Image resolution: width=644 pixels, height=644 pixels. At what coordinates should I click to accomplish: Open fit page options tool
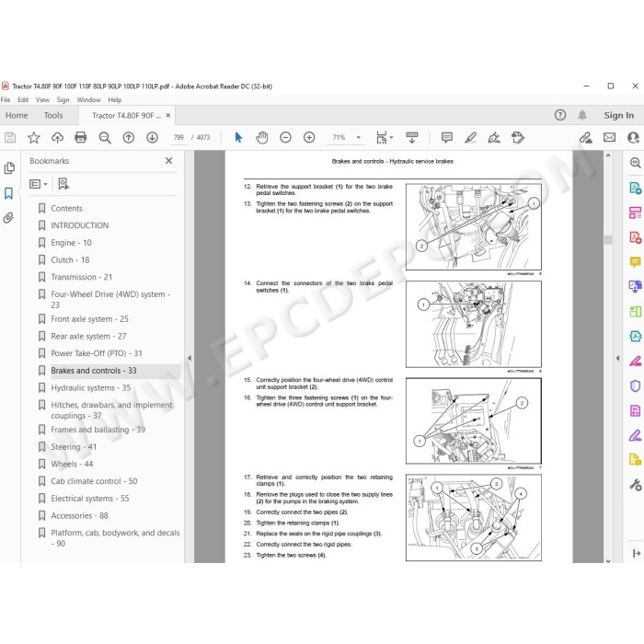tap(385, 138)
